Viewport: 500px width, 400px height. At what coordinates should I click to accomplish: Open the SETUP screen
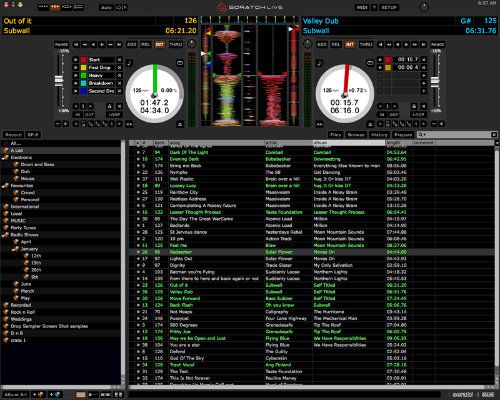click(389, 7)
